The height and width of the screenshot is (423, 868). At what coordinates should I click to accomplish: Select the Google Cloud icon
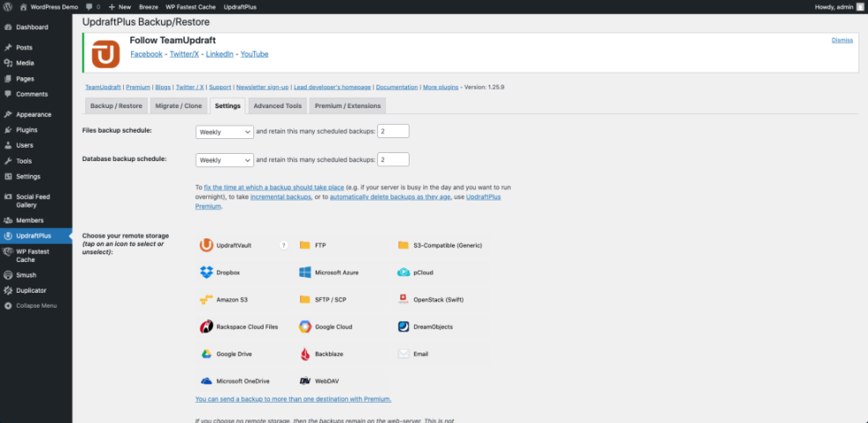coord(305,326)
